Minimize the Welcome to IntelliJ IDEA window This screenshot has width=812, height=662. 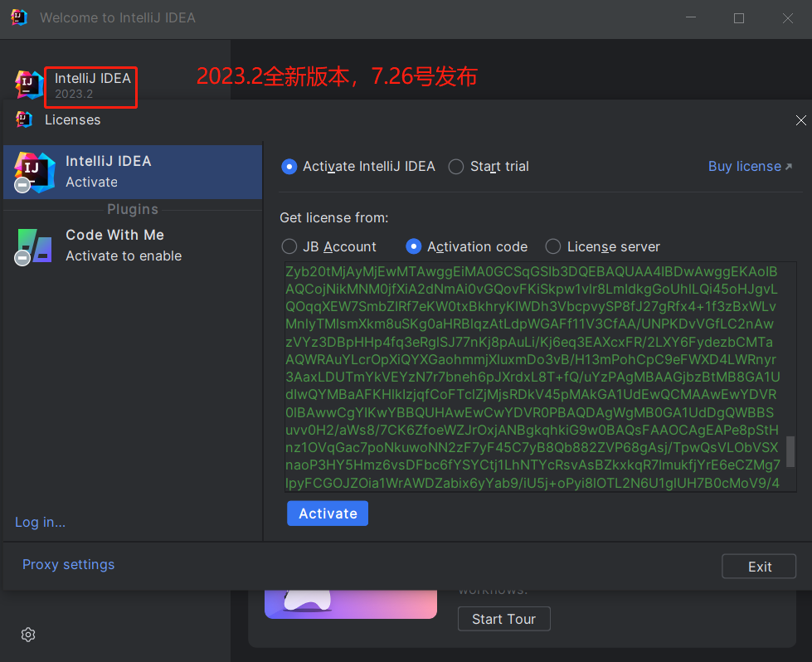pos(691,18)
